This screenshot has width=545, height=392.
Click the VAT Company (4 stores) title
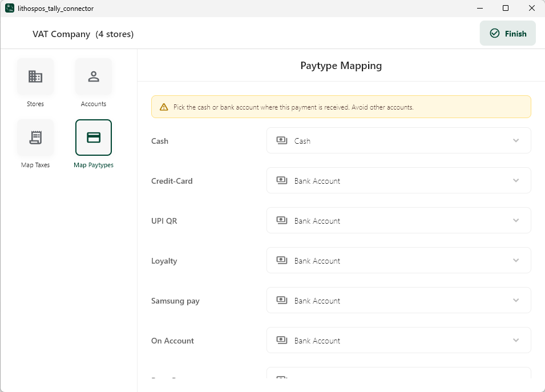(x=83, y=34)
